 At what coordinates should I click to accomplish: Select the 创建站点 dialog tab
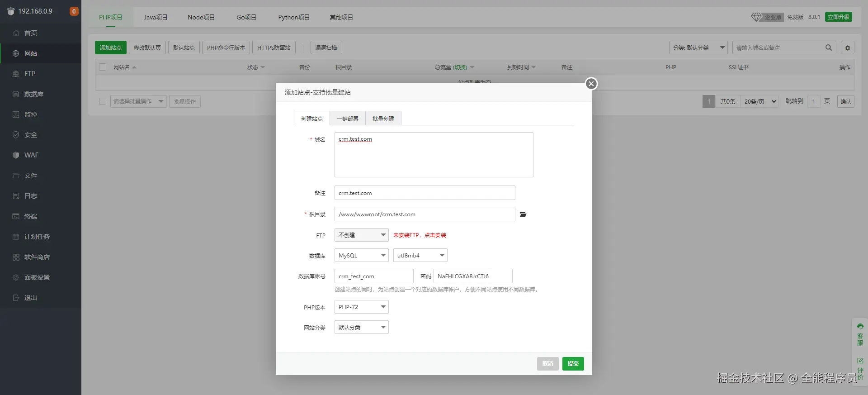tap(312, 118)
